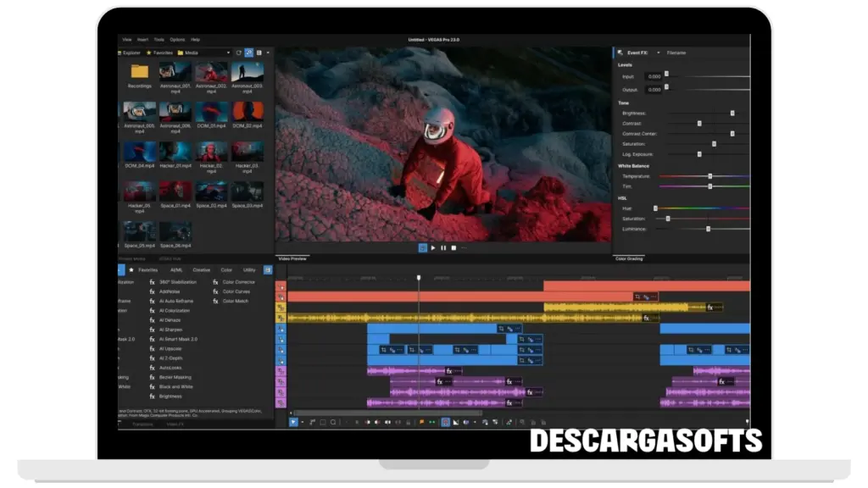Toggle the blue list-view button in the effects panel
The image size is (868, 488).
(268, 270)
